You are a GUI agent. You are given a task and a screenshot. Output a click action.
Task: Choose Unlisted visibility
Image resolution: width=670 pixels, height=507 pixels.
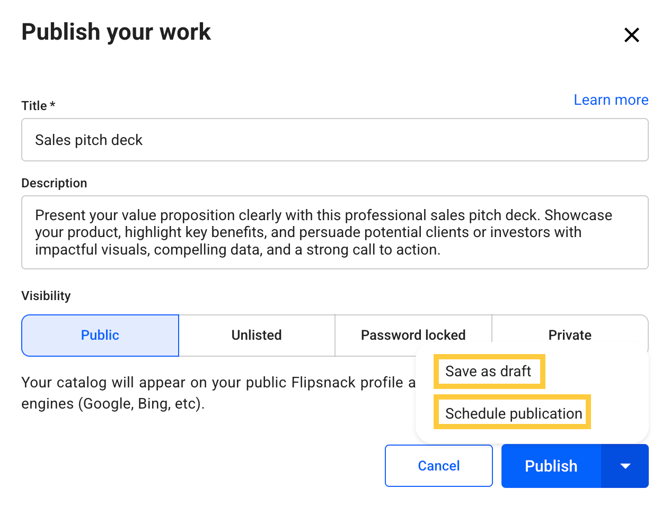[257, 335]
